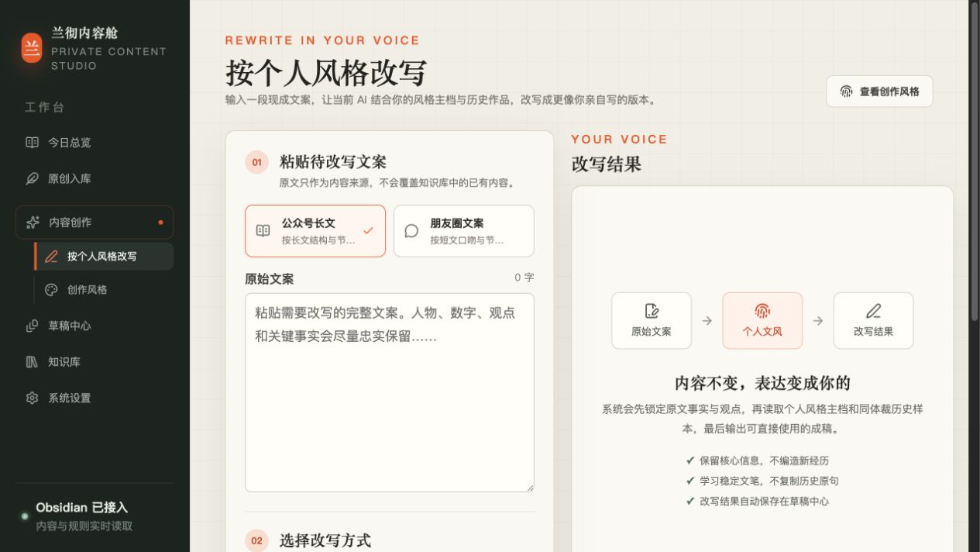Click the "Obsidian 已接入" status text
The width and height of the screenshot is (980, 552).
[82, 507]
